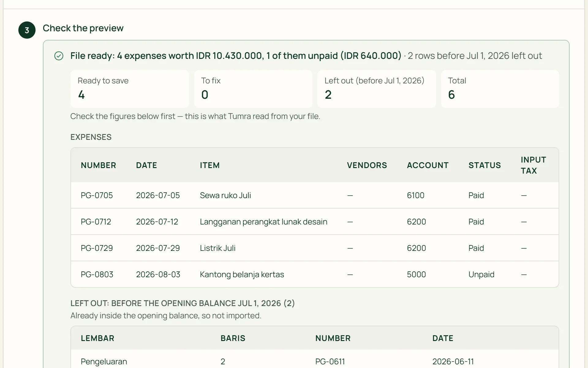Click the STATUS column header
Viewport: 588px width, 368px height.
pyautogui.click(x=484, y=165)
